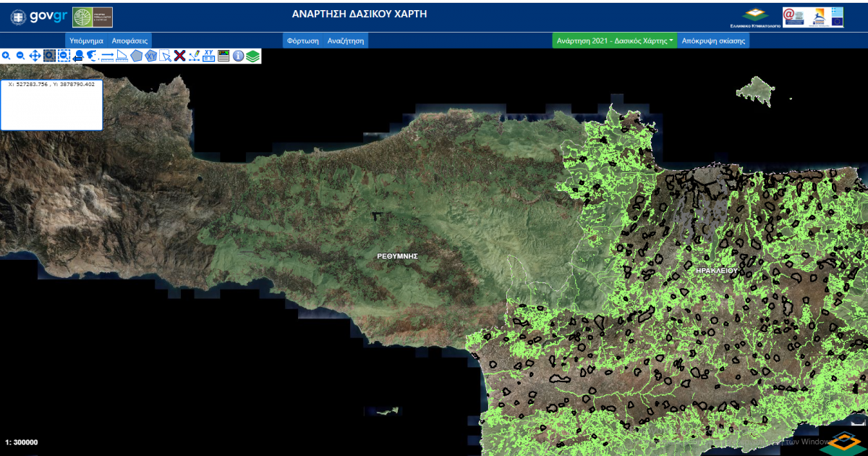Open the Αποφάσεις tab
The image size is (868, 456).
[129, 41]
